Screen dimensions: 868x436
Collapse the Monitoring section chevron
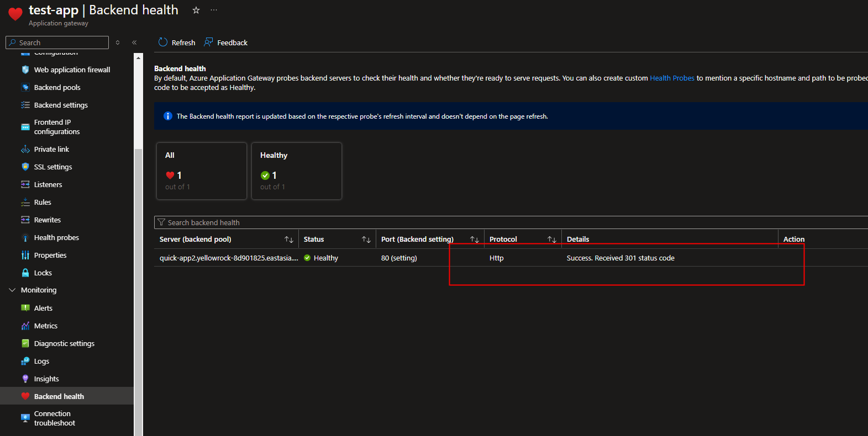tap(12, 290)
